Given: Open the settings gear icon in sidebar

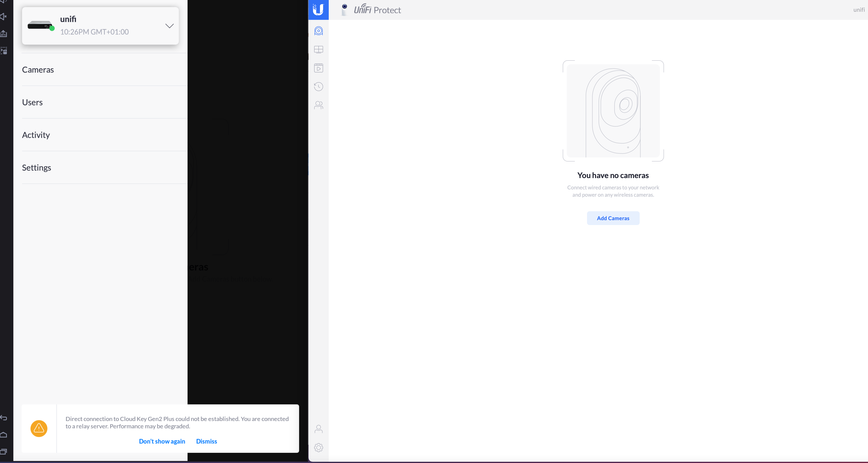Looking at the screenshot, I should tap(318, 447).
